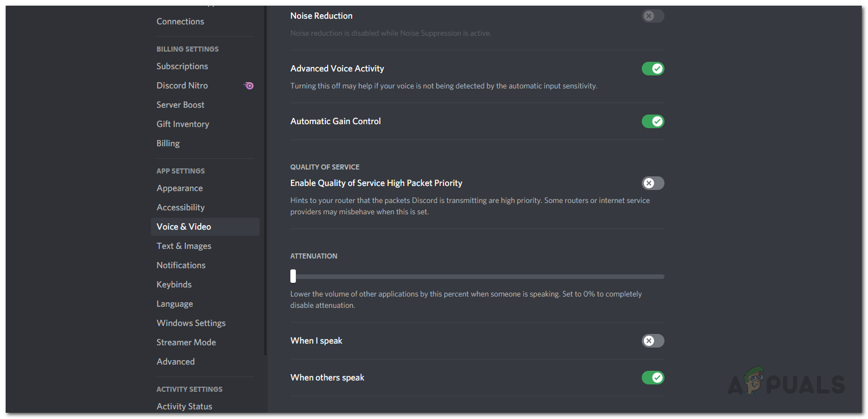Viewport: 868px width, 419px height.
Task: Open the Connections settings page
Action: (x=180, y=22)
